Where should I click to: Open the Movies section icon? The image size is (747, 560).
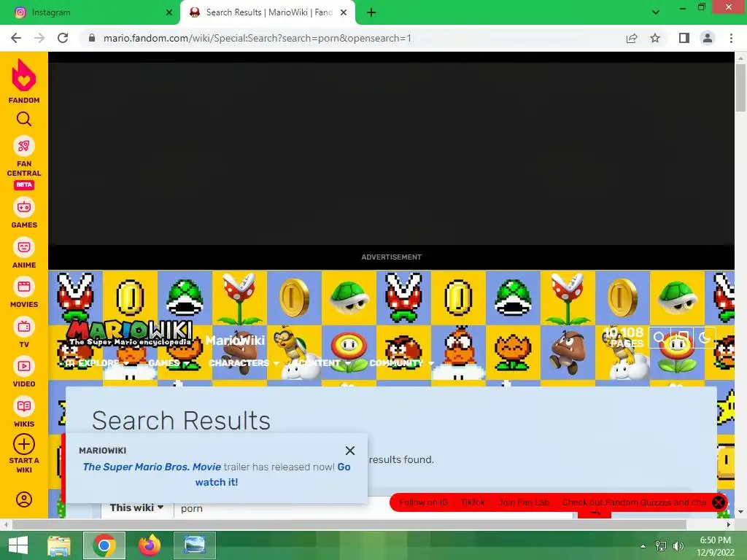coord(24,287)
